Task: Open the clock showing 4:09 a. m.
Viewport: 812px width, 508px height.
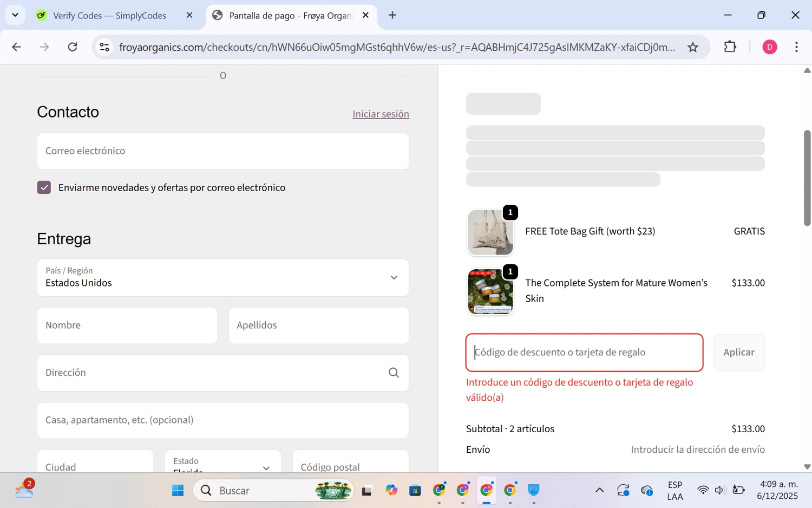Action: (778, 491)
